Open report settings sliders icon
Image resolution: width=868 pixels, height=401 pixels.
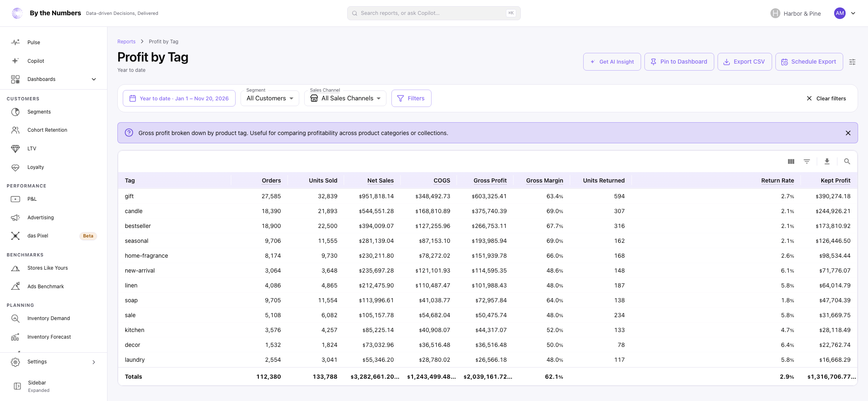(852, 62)
